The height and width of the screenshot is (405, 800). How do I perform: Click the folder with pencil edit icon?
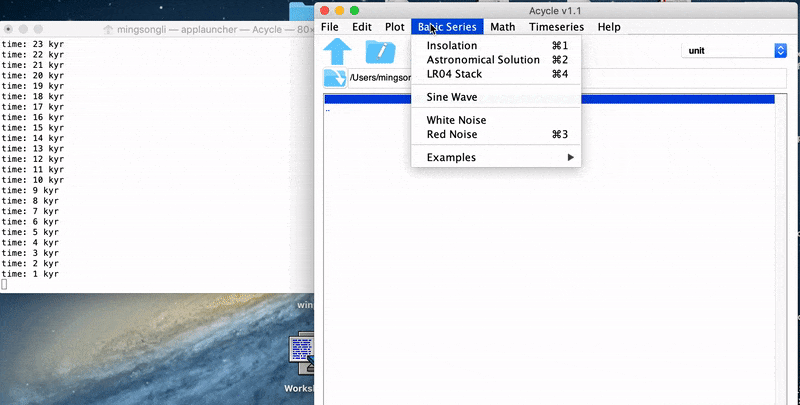click(x=381, y=51)
